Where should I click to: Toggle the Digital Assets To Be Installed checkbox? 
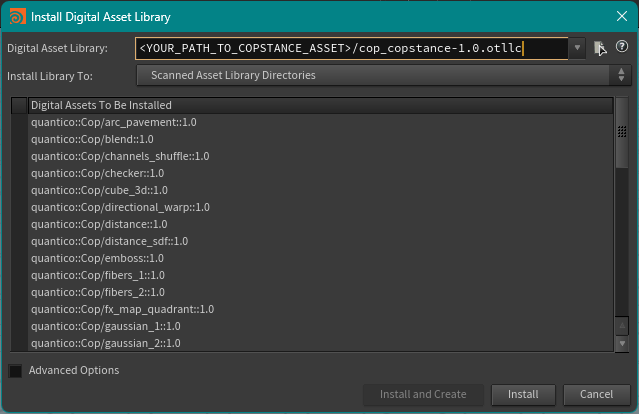point(20,105)
